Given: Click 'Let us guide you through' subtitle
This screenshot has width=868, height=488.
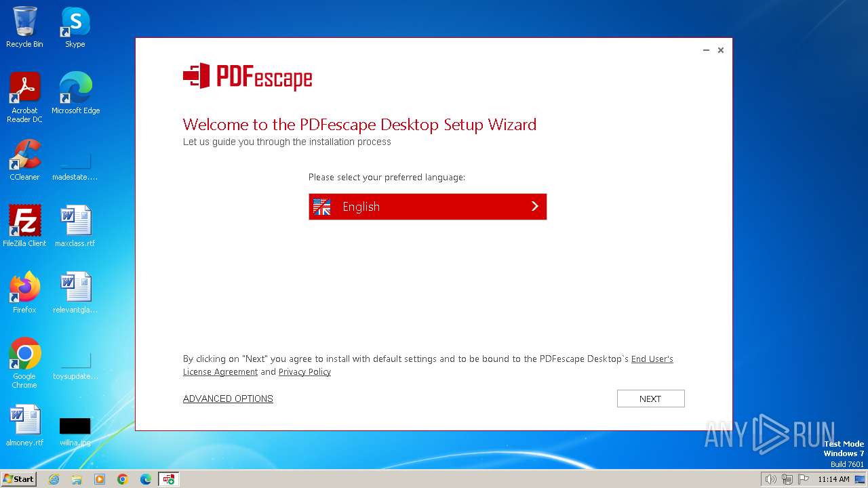Looking at the screenshot, I should click(287, 142).
